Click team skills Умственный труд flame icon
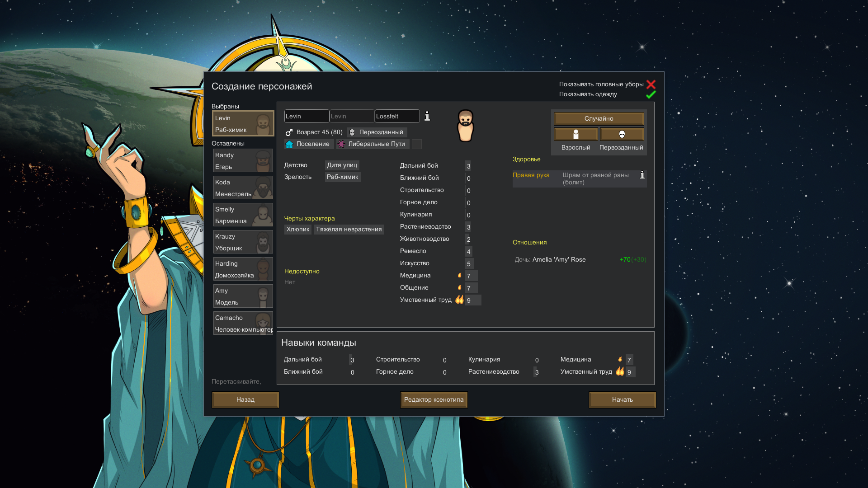The height and width of the screenshot is (488, 868). click(620, 371)
